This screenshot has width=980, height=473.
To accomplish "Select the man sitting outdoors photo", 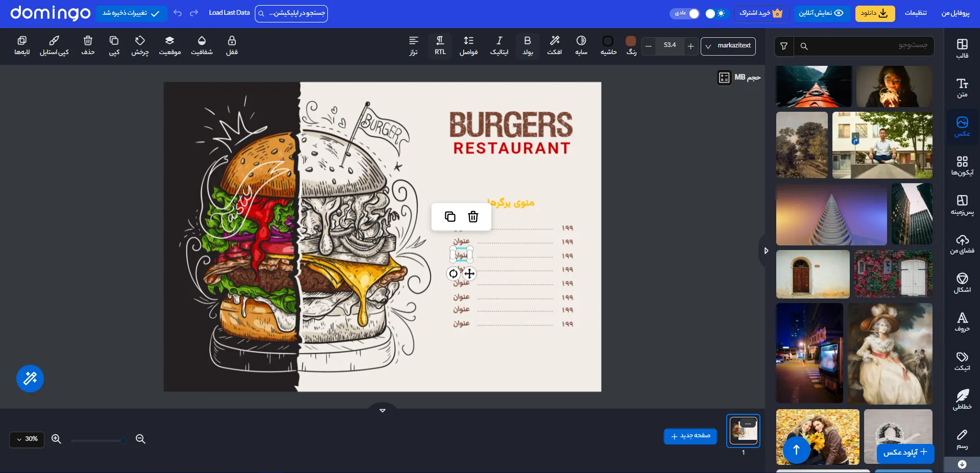I will (882, 145).
